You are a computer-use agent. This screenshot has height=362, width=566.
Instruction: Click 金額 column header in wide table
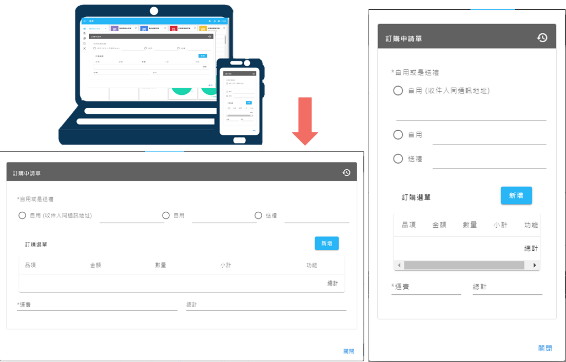(95, 265)
